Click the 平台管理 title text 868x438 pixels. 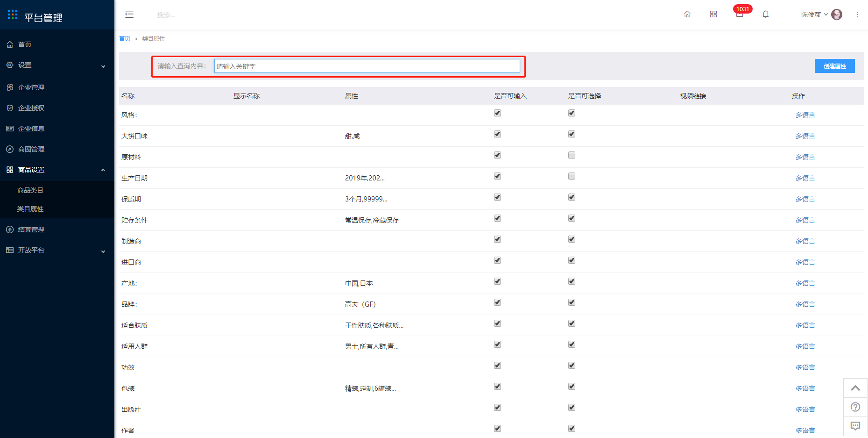click(x=43, y=18)
